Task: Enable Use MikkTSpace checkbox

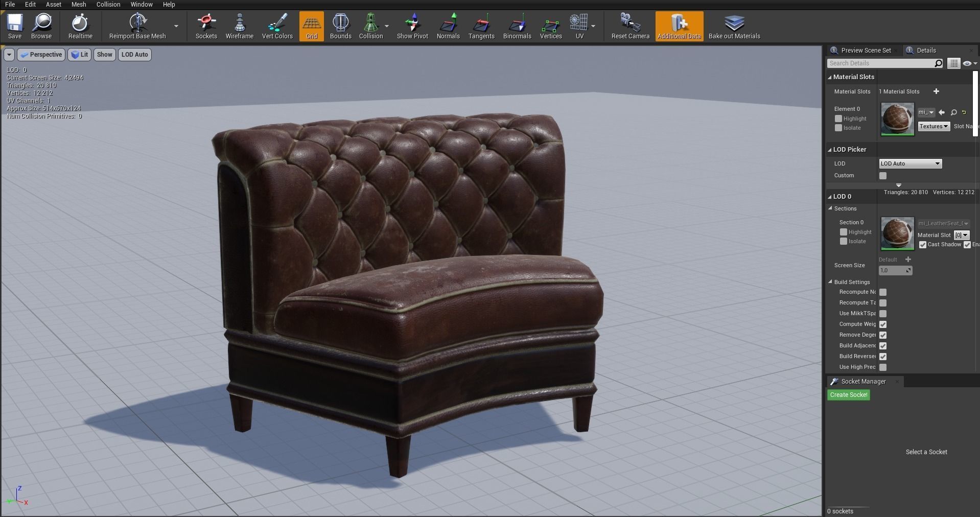Action: [883, 314]
